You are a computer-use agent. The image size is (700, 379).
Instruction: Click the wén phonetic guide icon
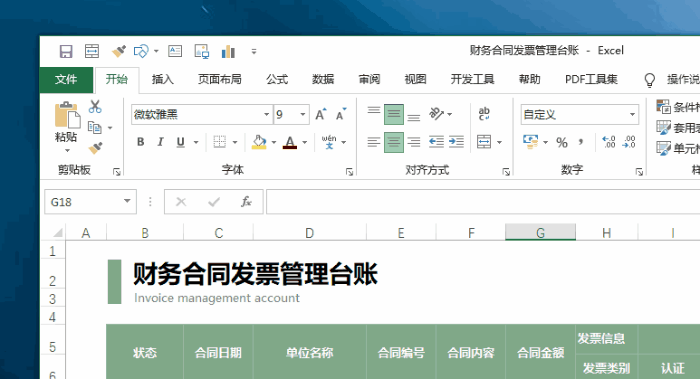click(x=329, y=142)
